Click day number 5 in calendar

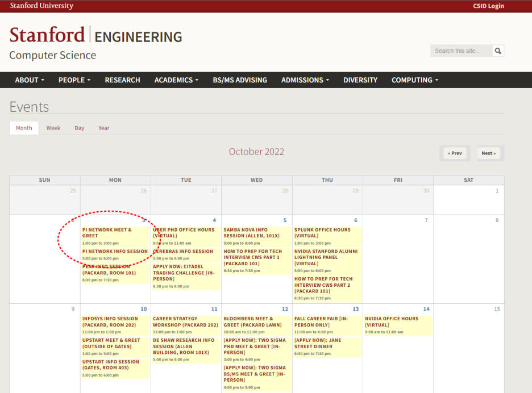[285, 220]
